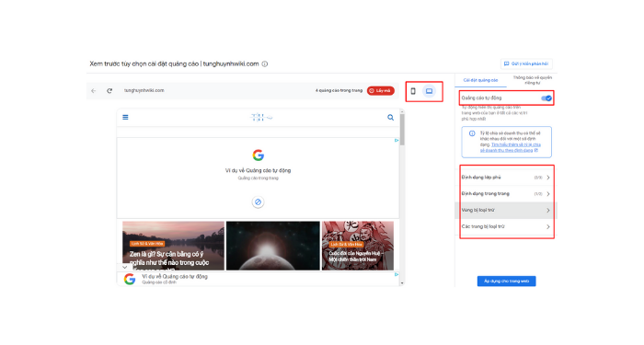Reload the tunghuynhwiki.com preview
The width and height of the screenshot is (644, 345).
pyautogui.click(x=109, y=91)
